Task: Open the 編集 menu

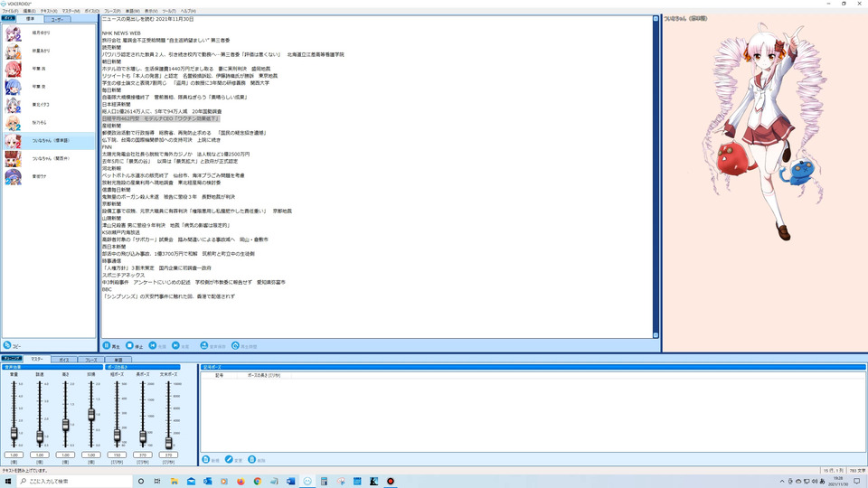Action: pyautogui.click(x=29, y=11)
